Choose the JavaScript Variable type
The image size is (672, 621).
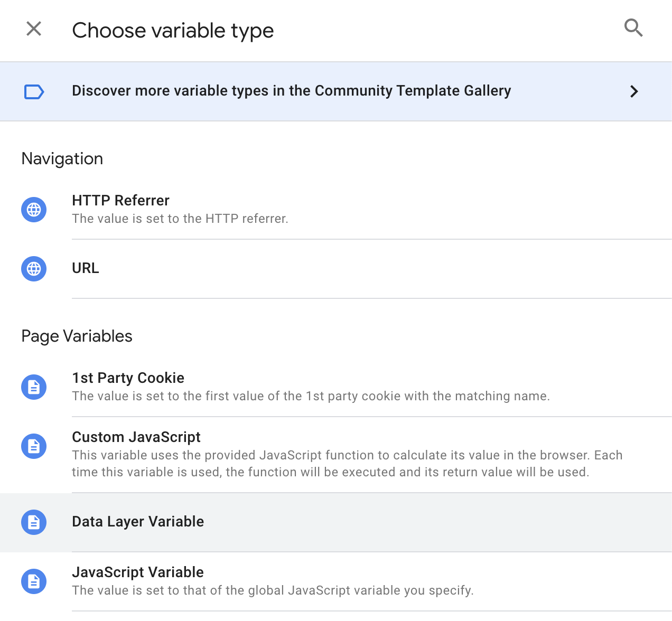pyautogui.click(x=138, y=572)
